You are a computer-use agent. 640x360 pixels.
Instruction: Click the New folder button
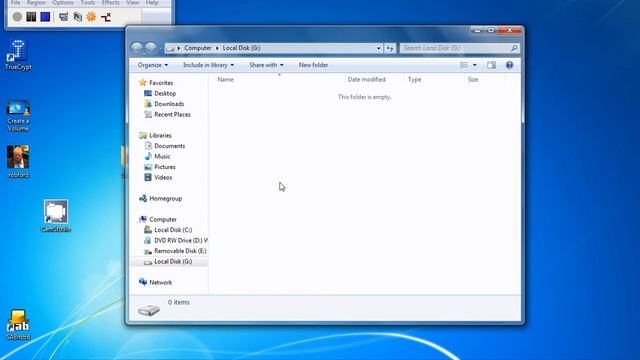[x=313, y=65]
